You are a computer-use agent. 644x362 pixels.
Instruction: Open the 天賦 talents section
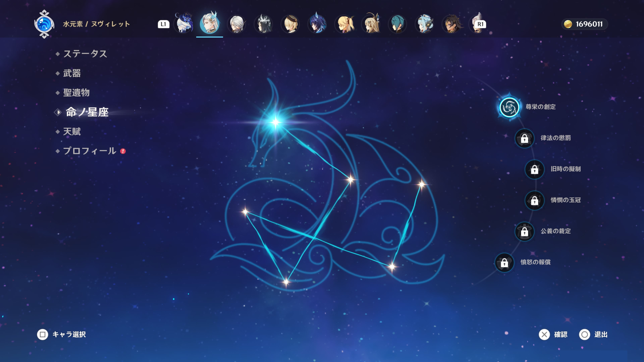tap(72, 131)
